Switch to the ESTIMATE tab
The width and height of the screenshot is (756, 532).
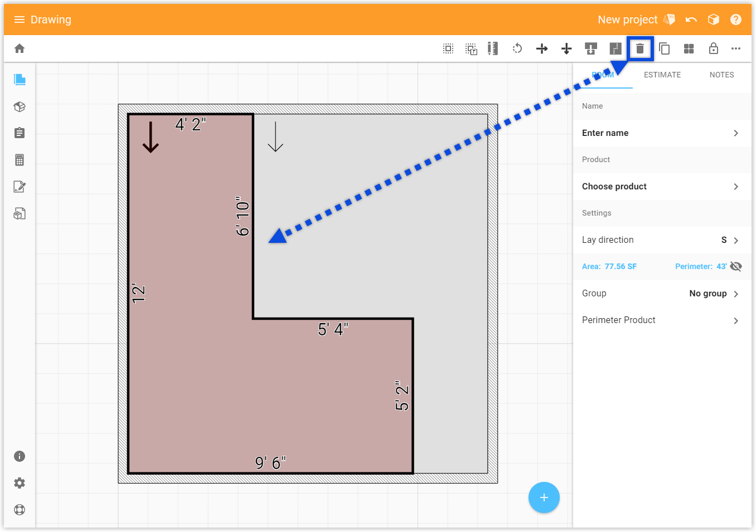(x=662, y=75)
